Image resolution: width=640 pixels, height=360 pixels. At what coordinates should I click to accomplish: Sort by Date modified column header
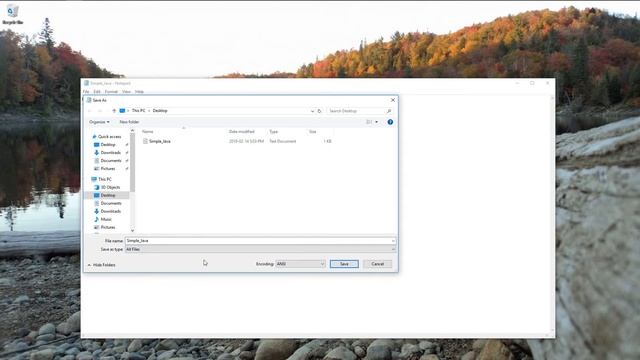point(242,132)
